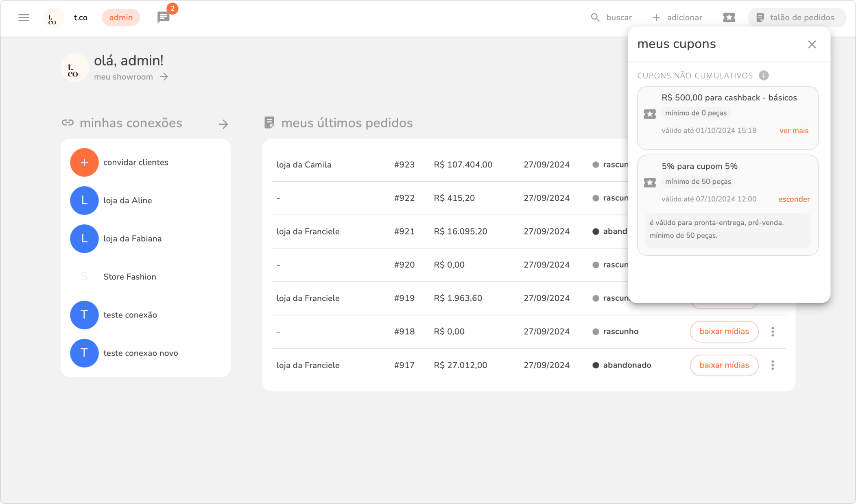Open talão de pedidos
This screenshot has height=504, width=856.
[796, 17]
